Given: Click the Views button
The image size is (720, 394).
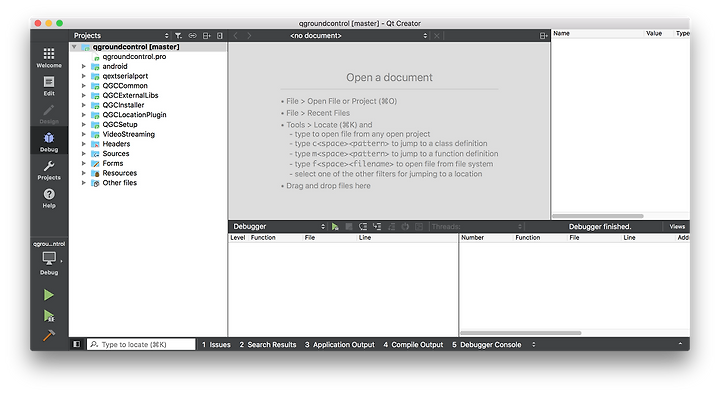Looking at the screenshot, I should pyautogui.click(x=677, y=226).
